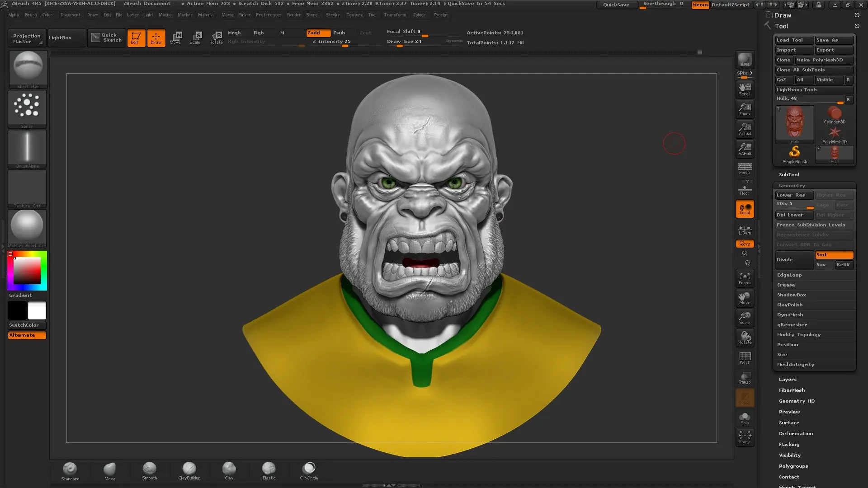The width and height of the screenshot is (868, 488).
Task: Select the ClipCircle brush
Action: (309, 471)
